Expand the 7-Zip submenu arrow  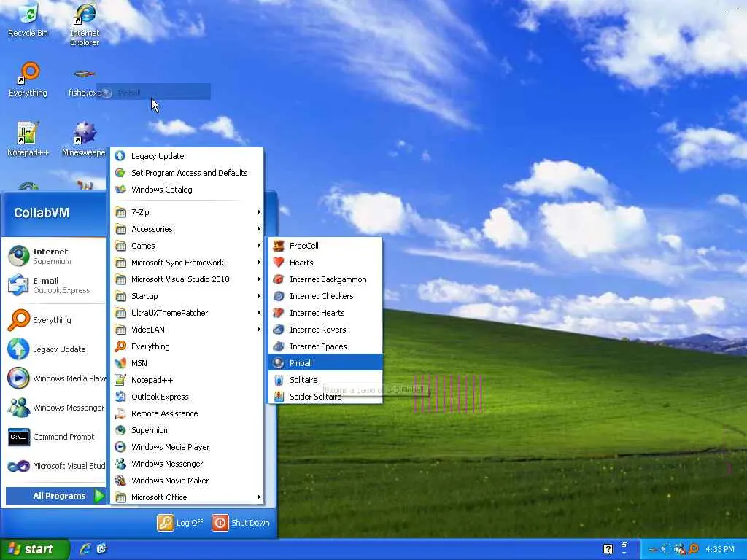(x=259, y=212)
